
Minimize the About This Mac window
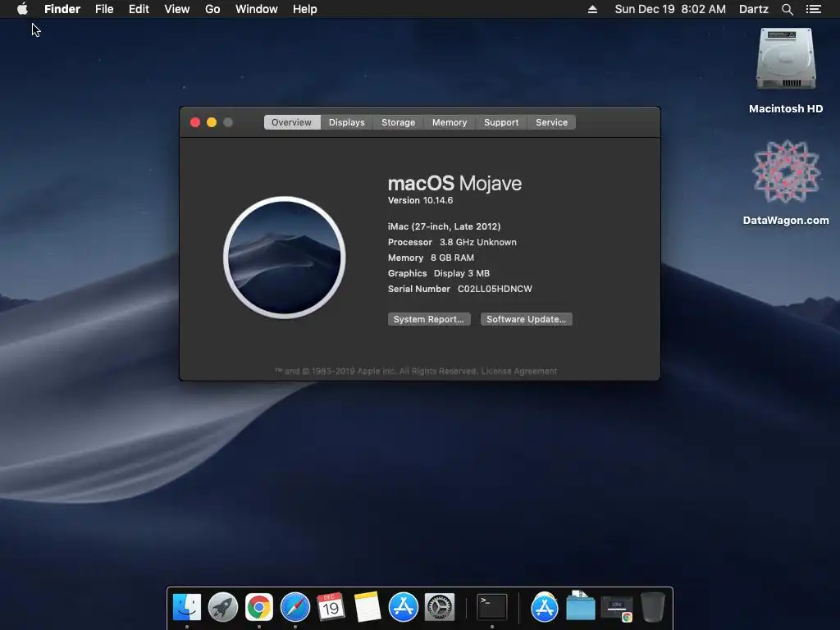[x=212, y=122]
